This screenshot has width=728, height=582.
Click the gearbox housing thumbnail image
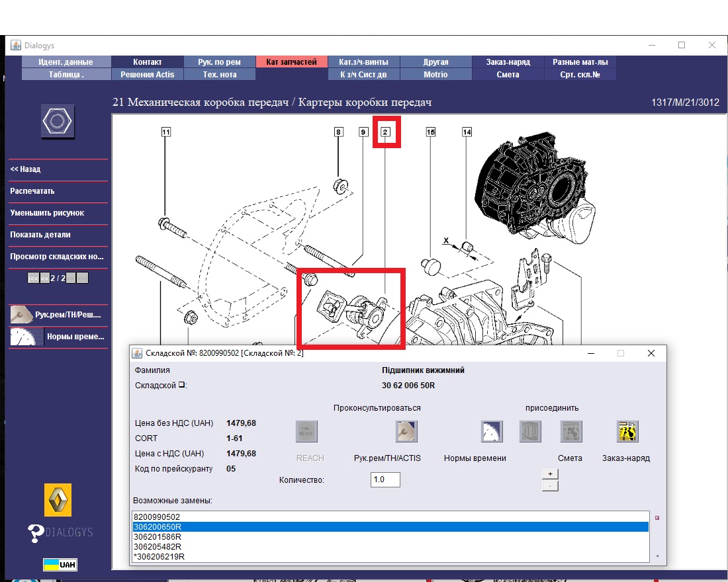pos(534,187)
